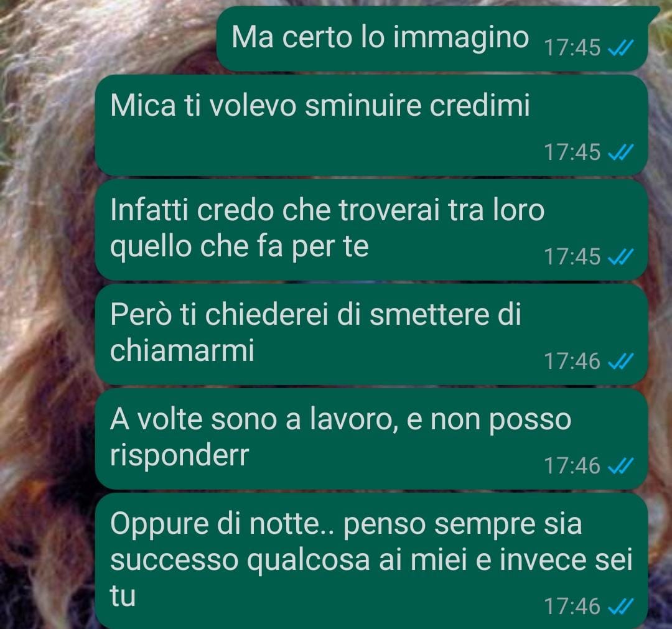Select the 'Mica ti volevo sminuire credimi' bubble

[371, 125]
